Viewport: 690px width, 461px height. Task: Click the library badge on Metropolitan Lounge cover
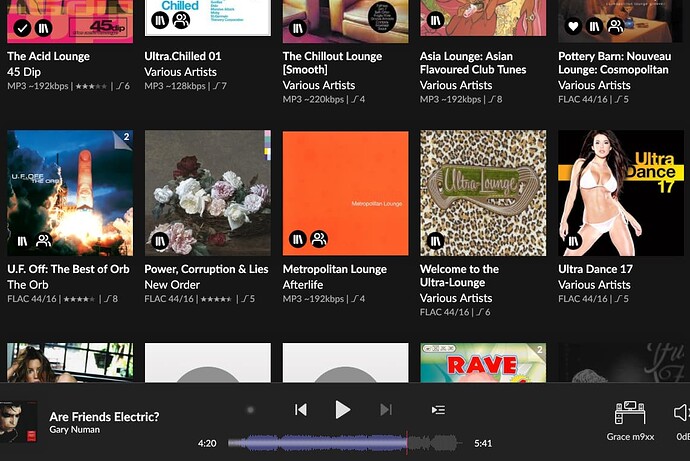tap(298, 239)
